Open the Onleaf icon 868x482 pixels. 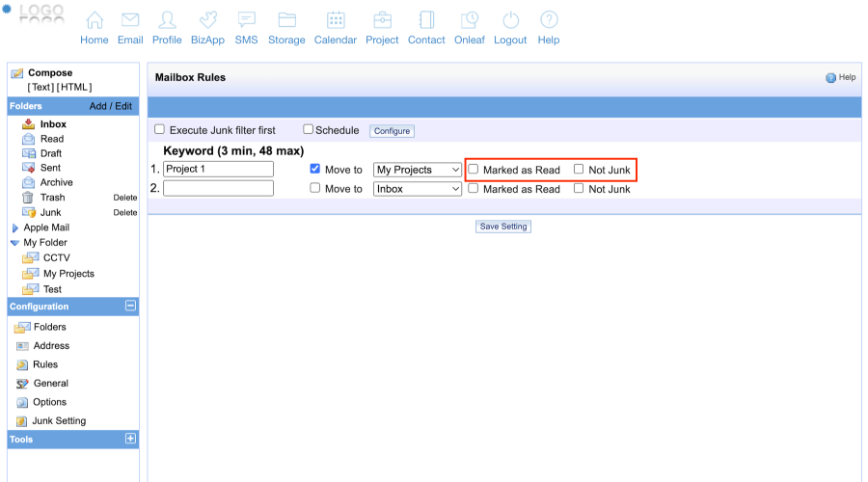(x=470, y=20)
